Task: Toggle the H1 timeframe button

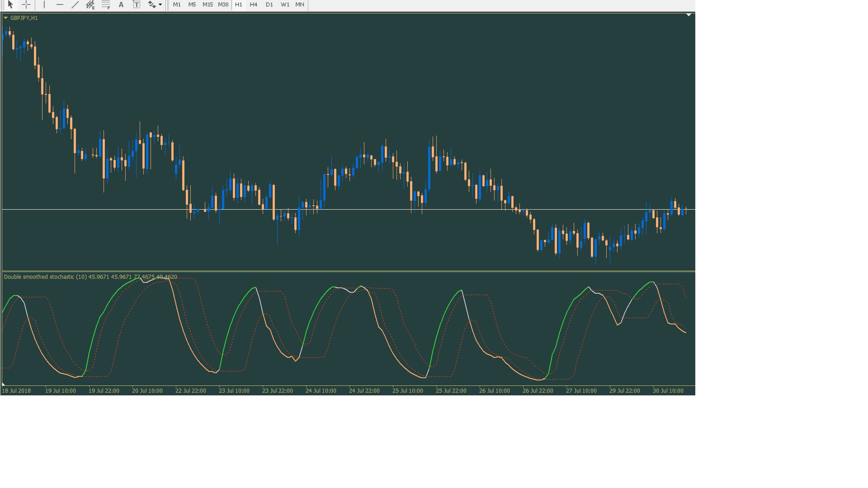Action: (239, 5)
